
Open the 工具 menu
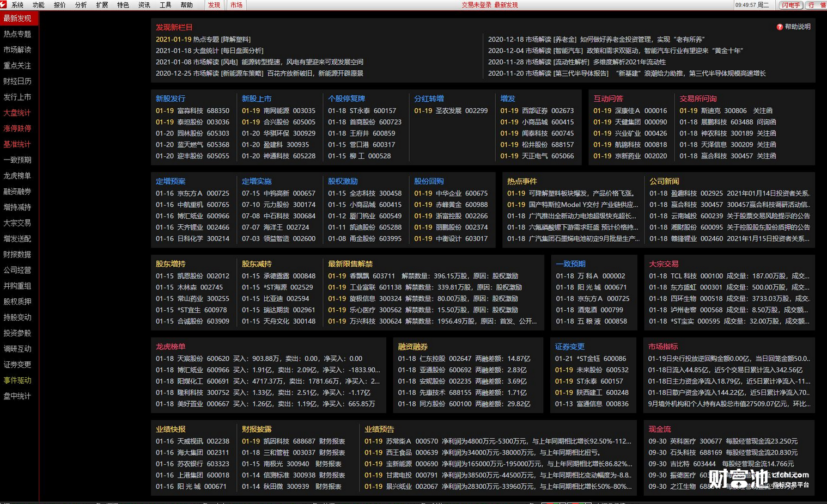pos(166,5)
